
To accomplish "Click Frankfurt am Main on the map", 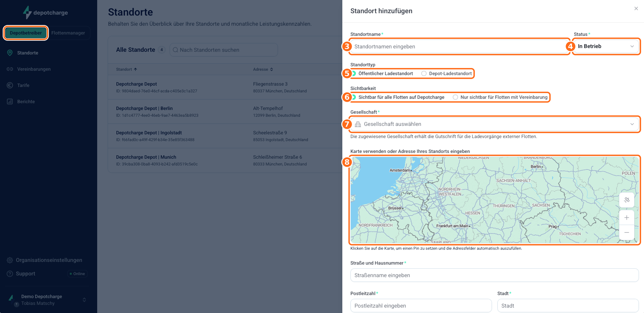I will pos(452,226).
